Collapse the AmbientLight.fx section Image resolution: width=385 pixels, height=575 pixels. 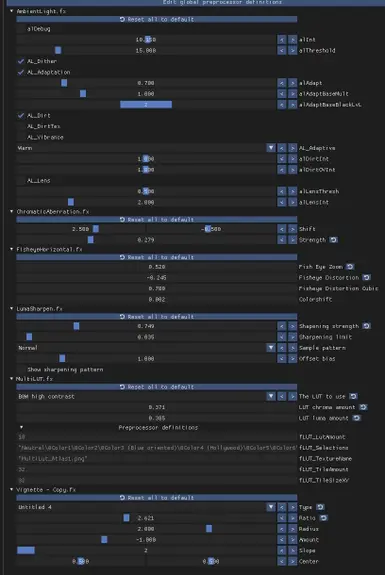tap(12, 11)
